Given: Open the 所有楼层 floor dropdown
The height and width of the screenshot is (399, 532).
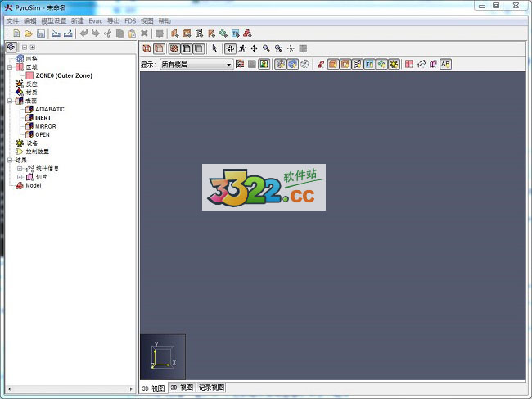Looking at the screenshot, I should [196, 64].
